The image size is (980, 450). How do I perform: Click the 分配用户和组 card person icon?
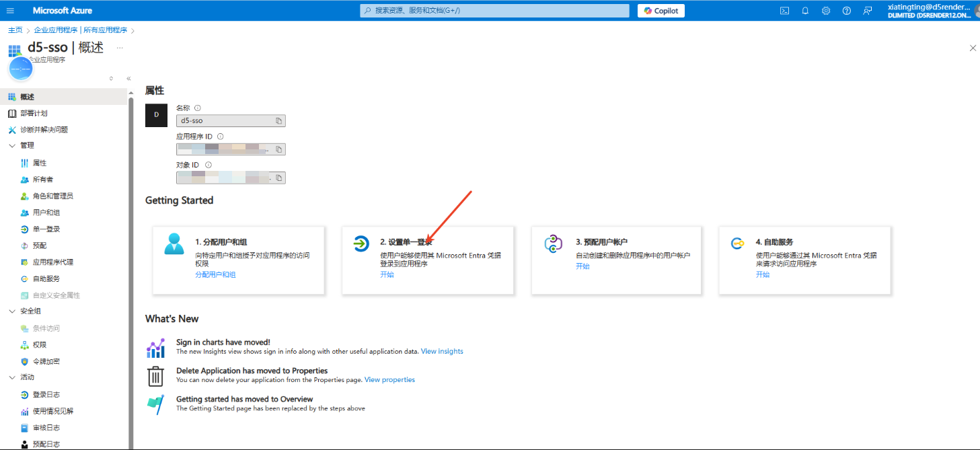174,243
